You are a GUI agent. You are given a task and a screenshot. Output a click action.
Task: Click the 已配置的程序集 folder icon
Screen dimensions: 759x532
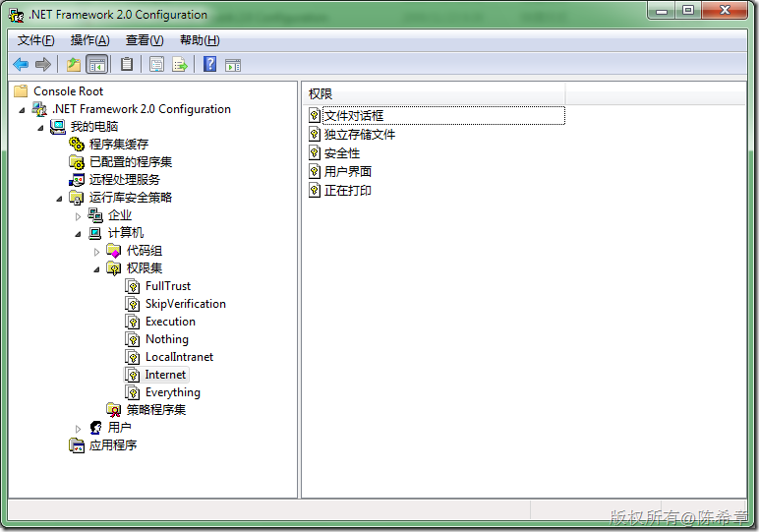[x=77, y=162]
